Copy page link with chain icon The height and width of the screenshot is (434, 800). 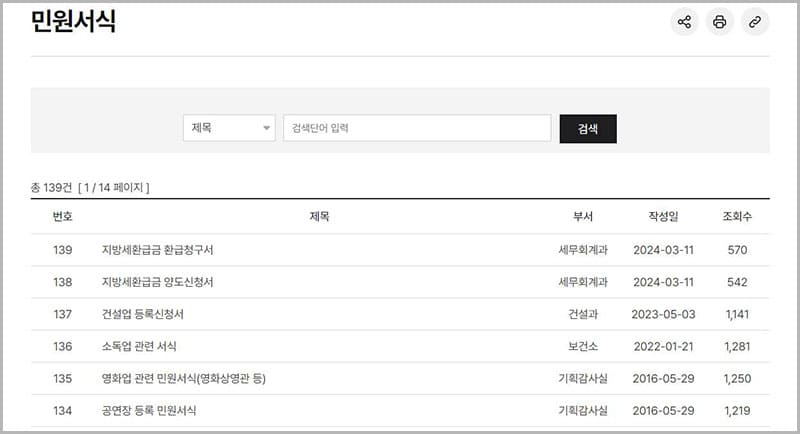[755, 22]
